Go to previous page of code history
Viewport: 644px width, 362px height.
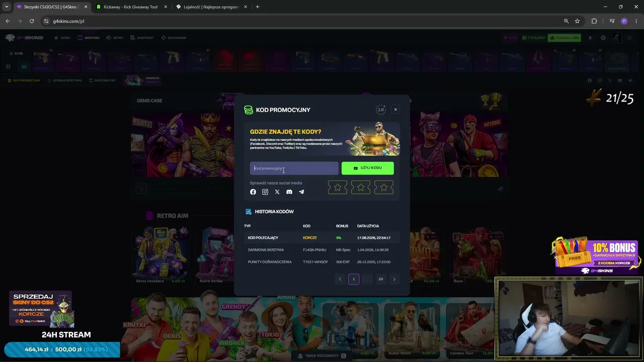pyautogui.click(x=340, y=279)
